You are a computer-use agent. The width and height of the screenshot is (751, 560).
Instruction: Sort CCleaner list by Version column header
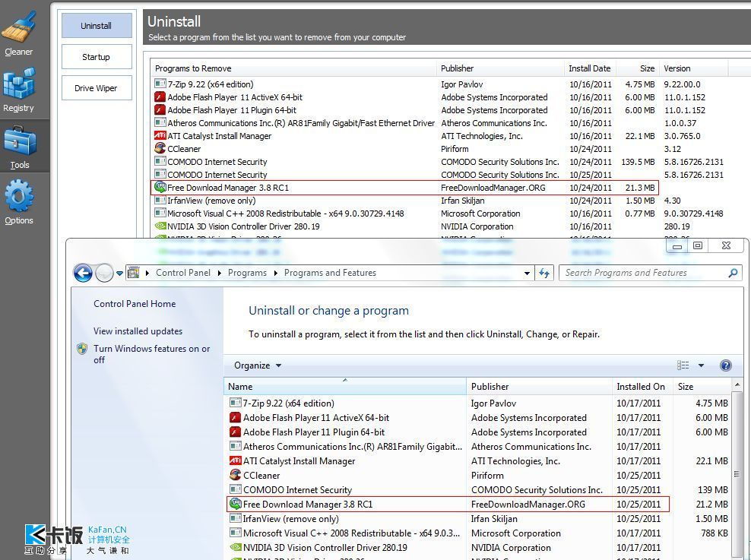[x=693, y=68]
